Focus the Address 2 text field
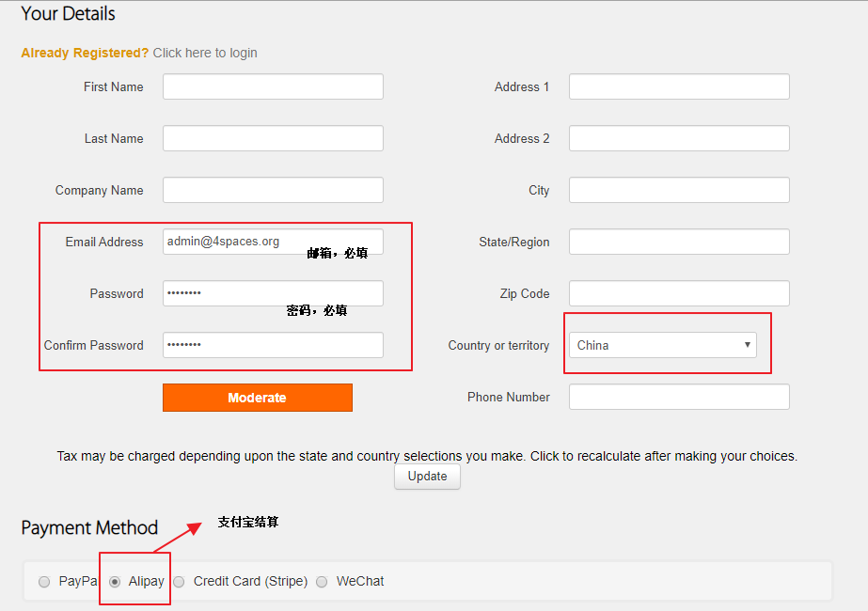The image size is (868, 611). pyautogui.click(x=679, y=138)
